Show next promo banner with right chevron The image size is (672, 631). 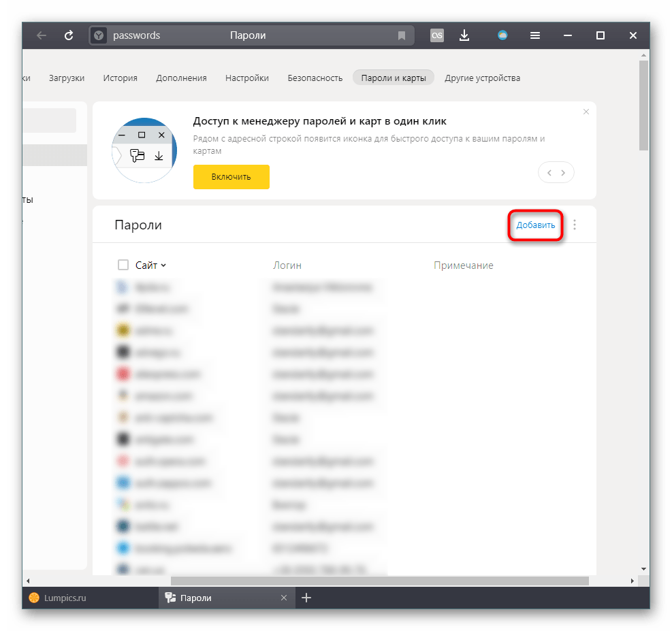pos(564,173)
